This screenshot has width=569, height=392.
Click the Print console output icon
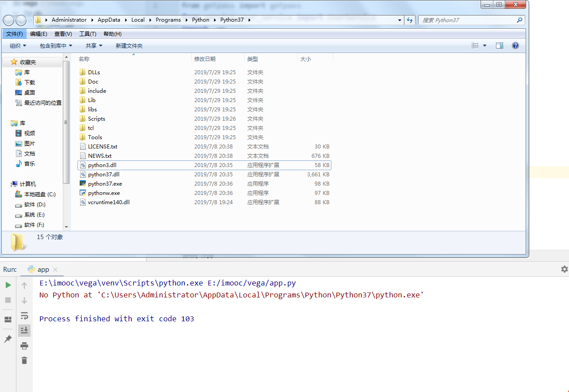click(x=24, y=346)
